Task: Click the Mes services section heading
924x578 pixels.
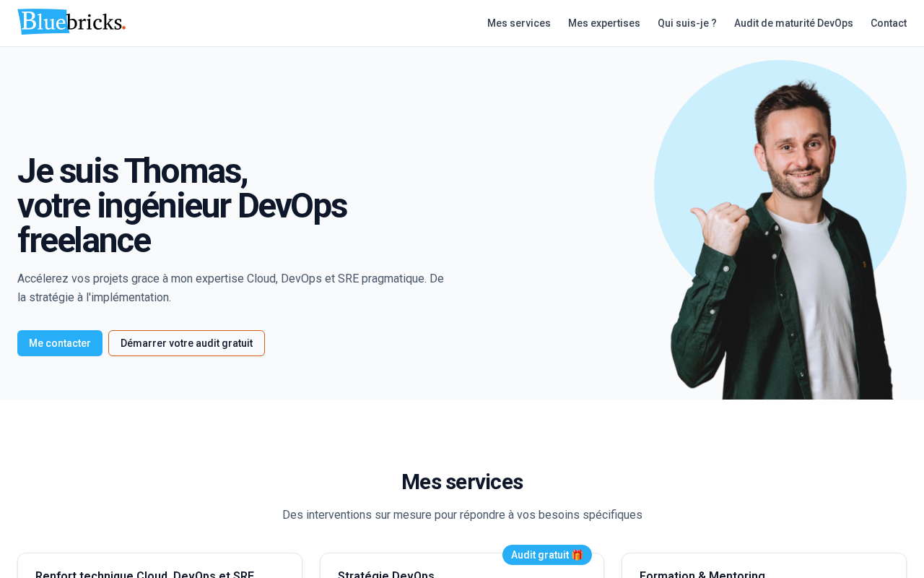Action: (x=462, y=482)
